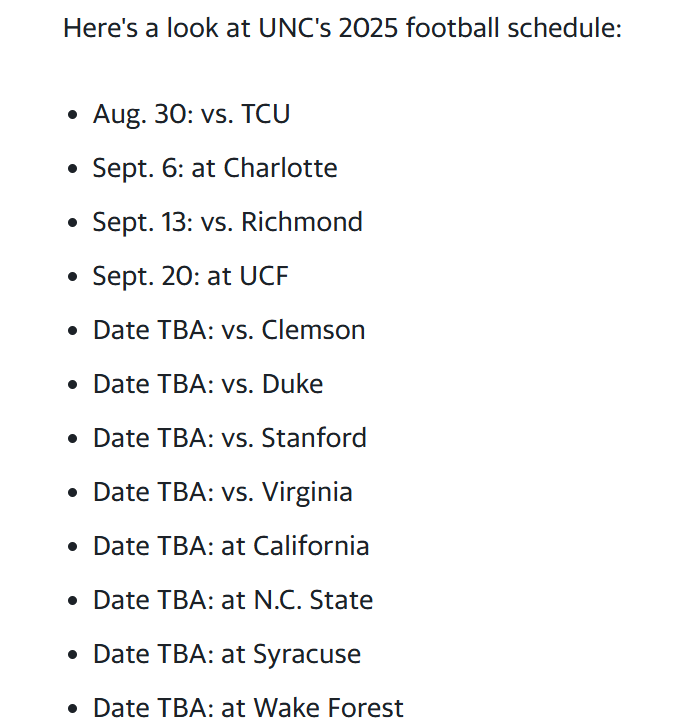Click the vs. Duke list item
The image size is (690, 728).
(x=208, y=384)
